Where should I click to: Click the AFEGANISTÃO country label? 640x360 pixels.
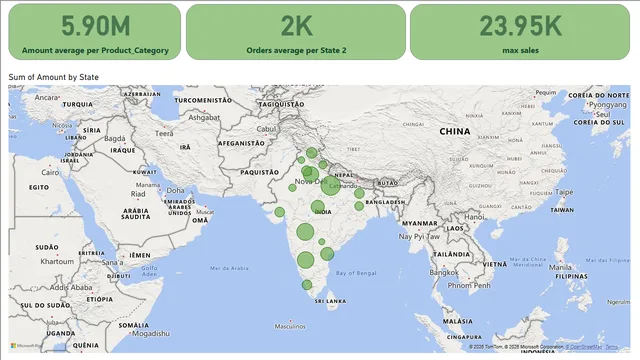[x=241, y=143]
